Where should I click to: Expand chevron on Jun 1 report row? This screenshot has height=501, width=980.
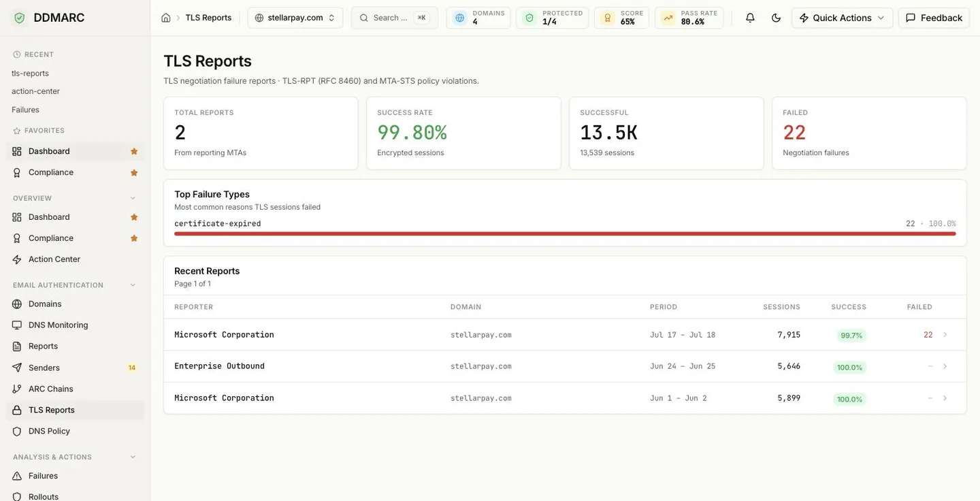(945, 398)
